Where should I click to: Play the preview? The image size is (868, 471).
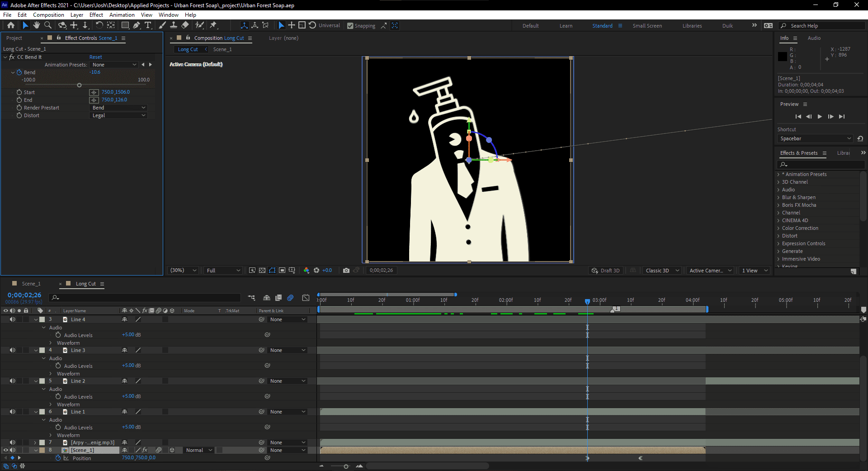820,116
